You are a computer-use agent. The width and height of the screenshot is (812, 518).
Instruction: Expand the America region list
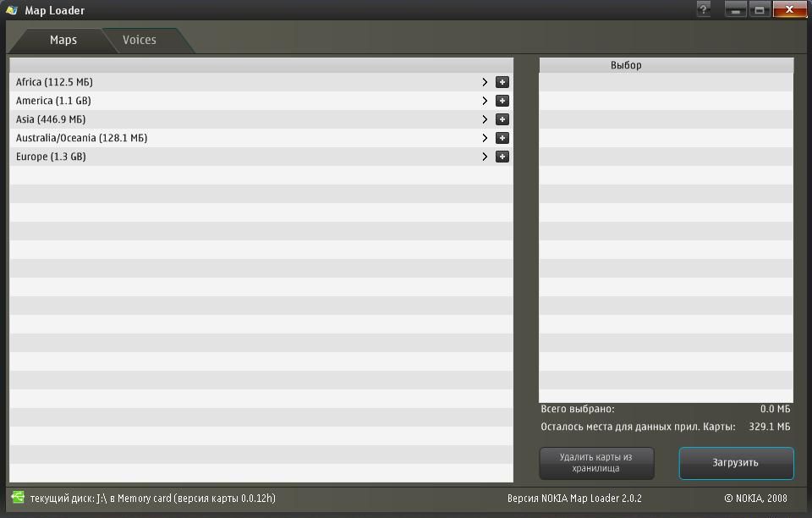(x=485, y=101)
